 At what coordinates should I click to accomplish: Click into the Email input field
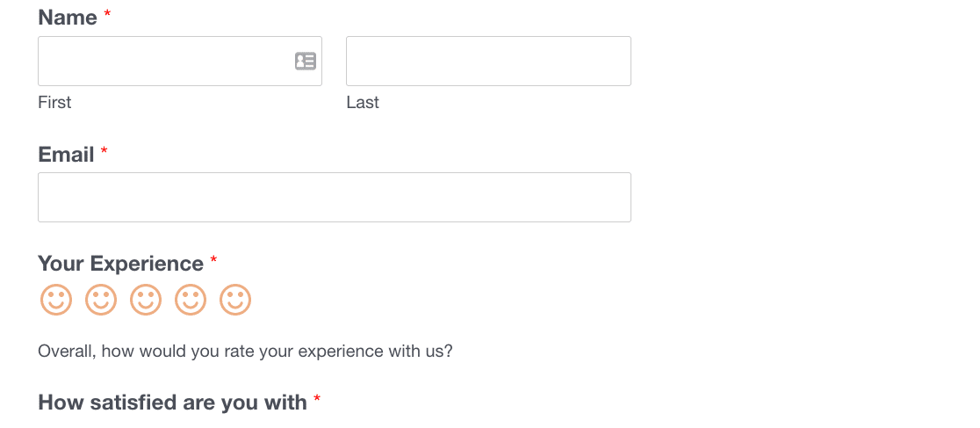click(335, 197)
